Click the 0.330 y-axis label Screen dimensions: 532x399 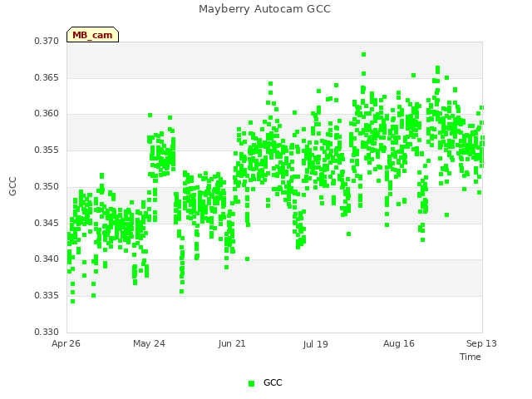tap(47, 332)
